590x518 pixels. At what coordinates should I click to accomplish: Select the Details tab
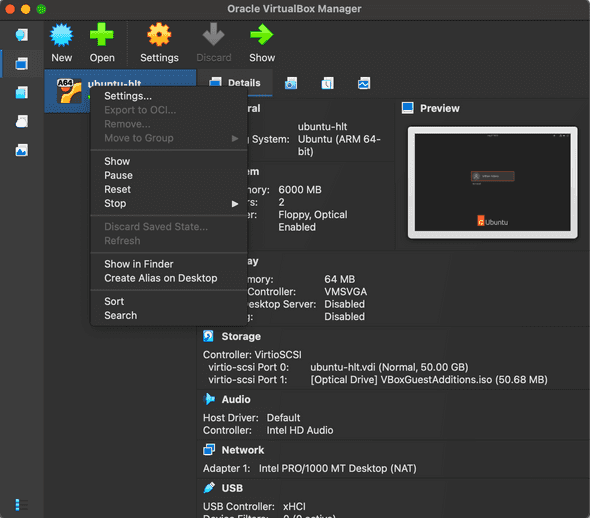(235, 83)
